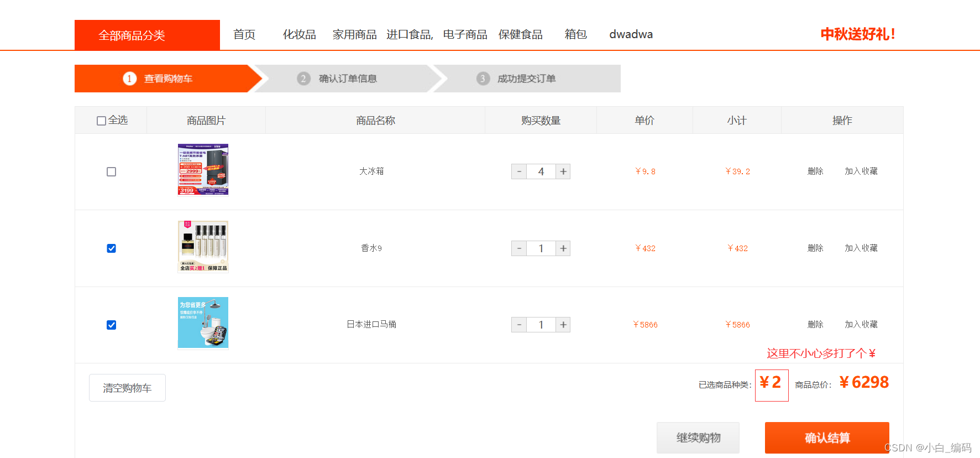980x458 pixels.
Task: Add 日本进口马桶 to favorites
Action: click(861, 325)
